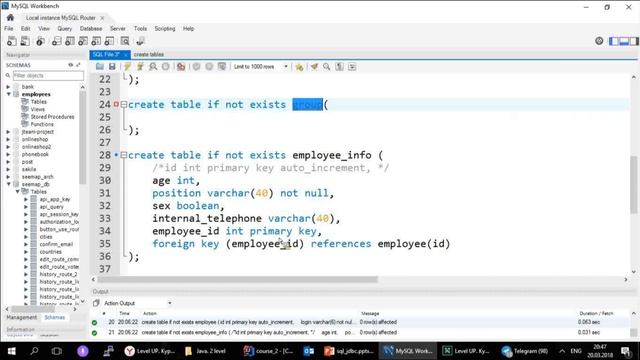Image resolution: width=640 pixels, height=360 pixels.
Task: Close the SQL File 3 tab
Action: (x=125, y=54)
